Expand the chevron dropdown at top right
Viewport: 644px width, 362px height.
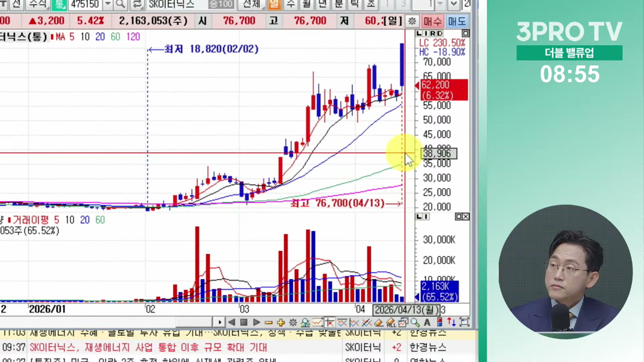[x=453, y=4]
